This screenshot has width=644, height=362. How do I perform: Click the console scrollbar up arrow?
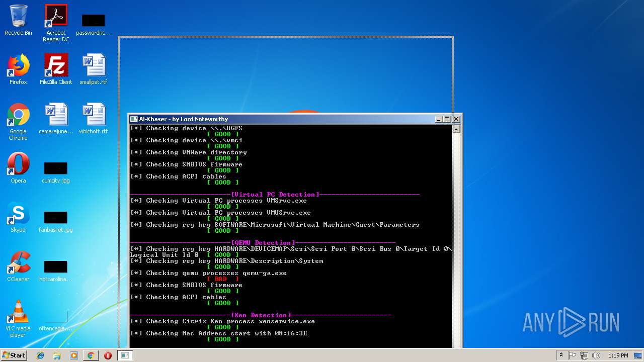456,129
